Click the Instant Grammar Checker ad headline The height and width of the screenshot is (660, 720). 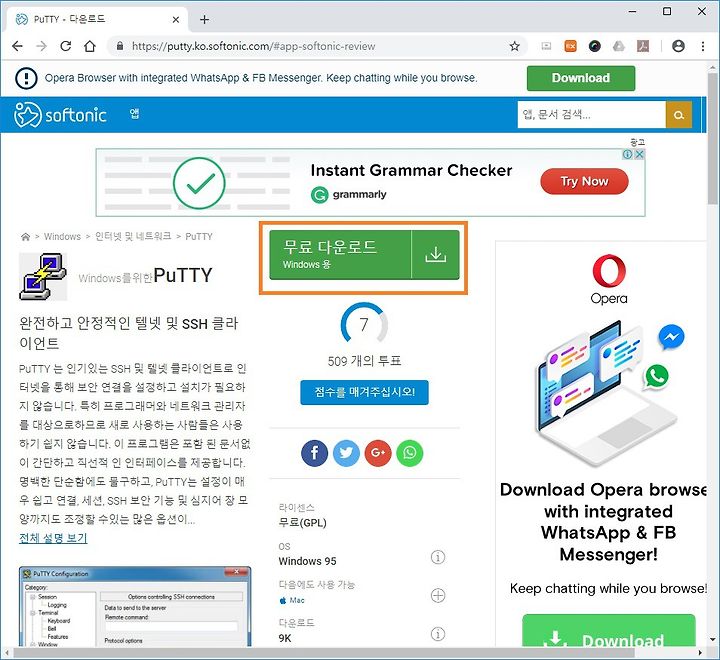411,170
